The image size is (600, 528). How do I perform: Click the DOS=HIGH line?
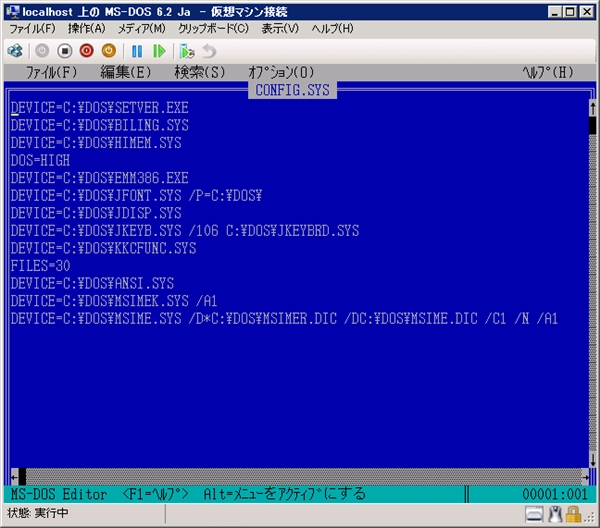(40, 161)
